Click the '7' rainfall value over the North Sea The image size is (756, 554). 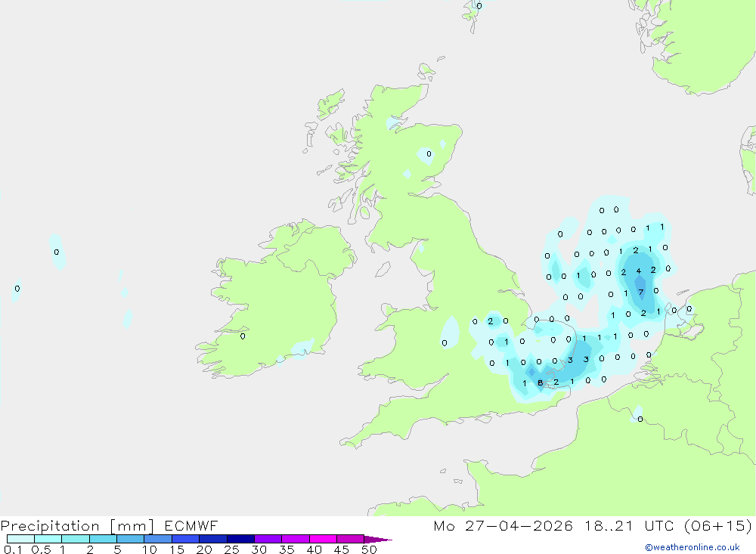[x=641, y=292]
